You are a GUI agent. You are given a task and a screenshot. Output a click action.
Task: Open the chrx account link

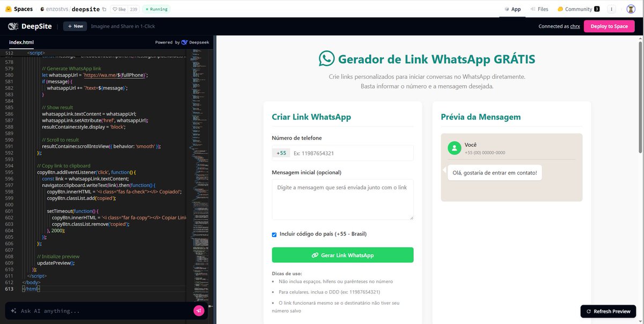[x=575, y=26]
